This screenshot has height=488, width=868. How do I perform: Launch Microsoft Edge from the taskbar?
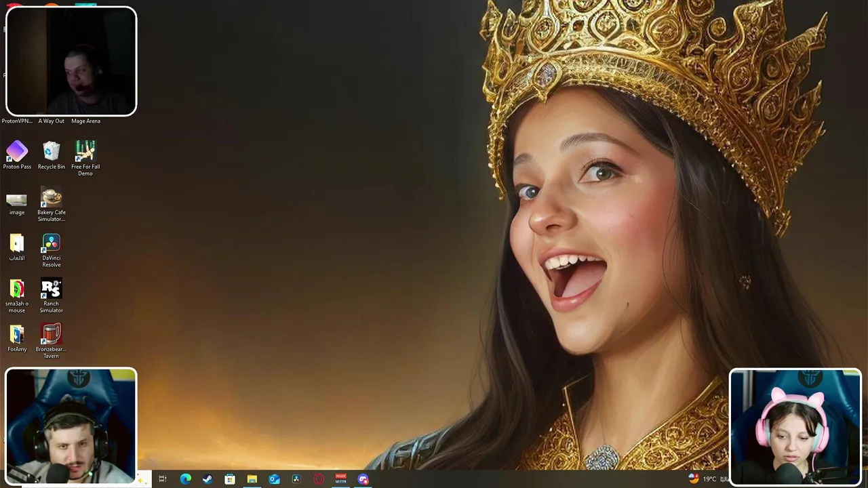point(185,479)
